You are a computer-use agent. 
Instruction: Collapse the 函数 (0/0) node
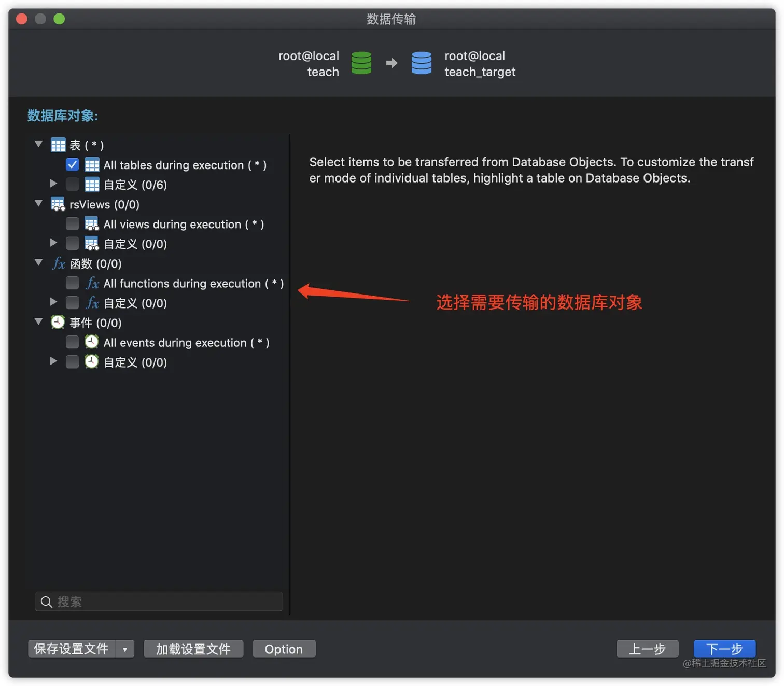tap(38, 262)
